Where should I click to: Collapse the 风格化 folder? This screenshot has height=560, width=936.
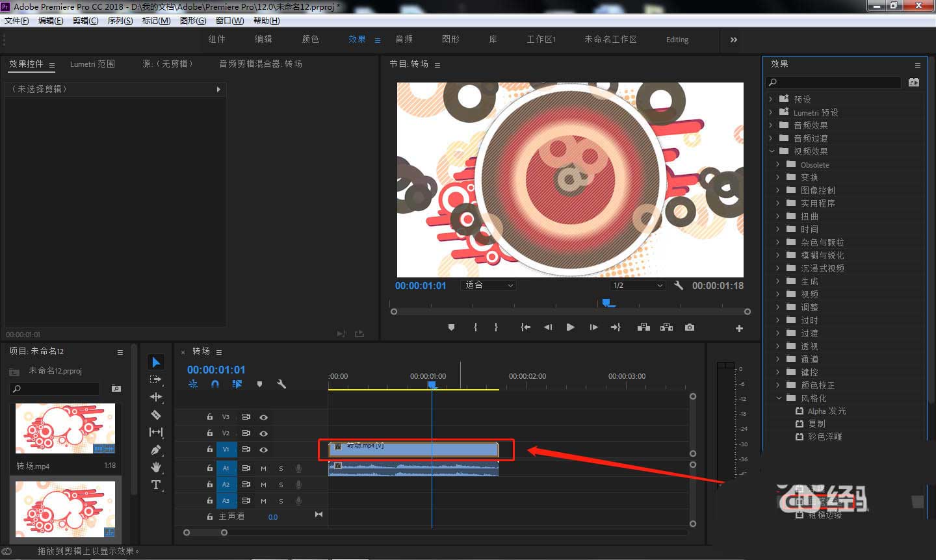[778, 398]
